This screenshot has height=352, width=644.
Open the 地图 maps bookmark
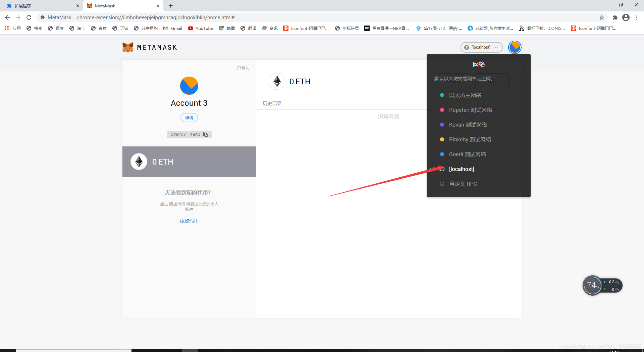(227, 29)
